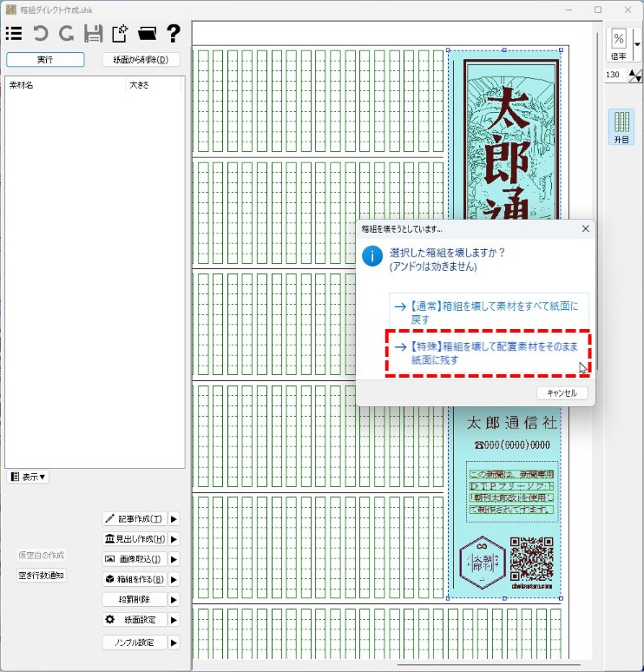Toggle the 升目 grid display button
This screenshot has height=672, width=644.
pyautogui.click(x=621, y=127)
